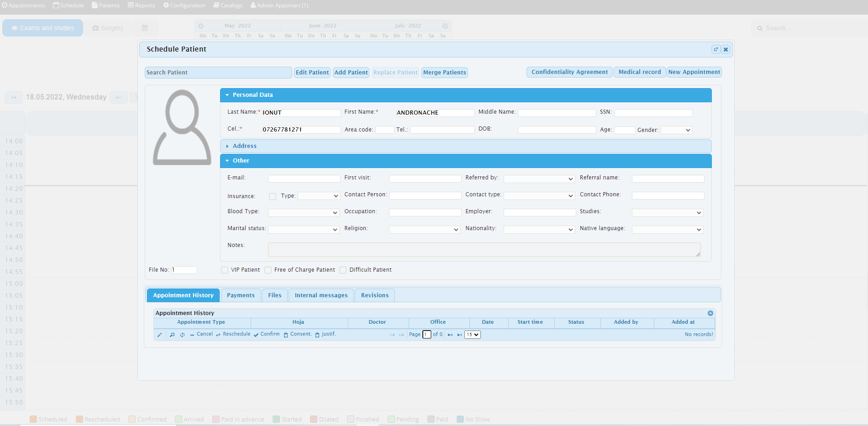Open the Medical record
Viewport: 868px width, 426px height.
pyautogui.click(x=640, y=72)
